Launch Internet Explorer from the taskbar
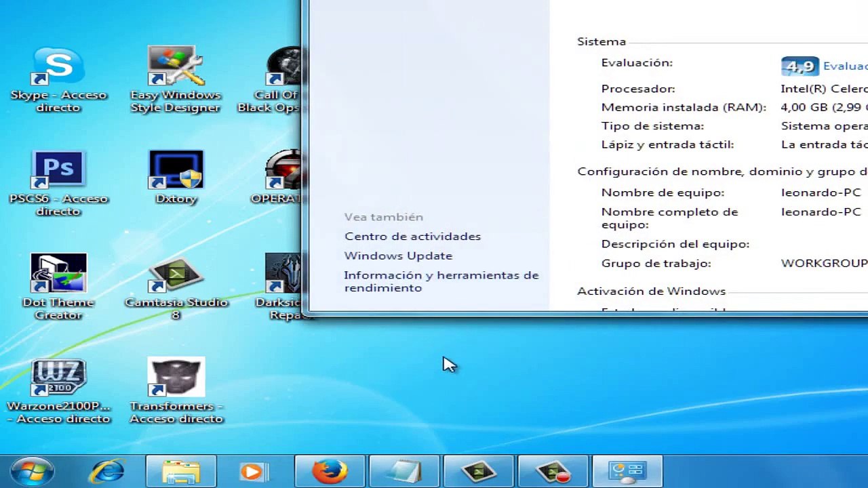This screenshot has height=488, width=868. [107, 471]
